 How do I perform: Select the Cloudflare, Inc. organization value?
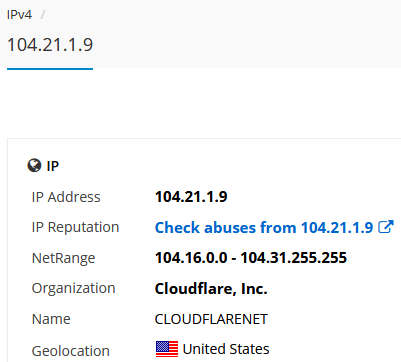coord(211,289)
